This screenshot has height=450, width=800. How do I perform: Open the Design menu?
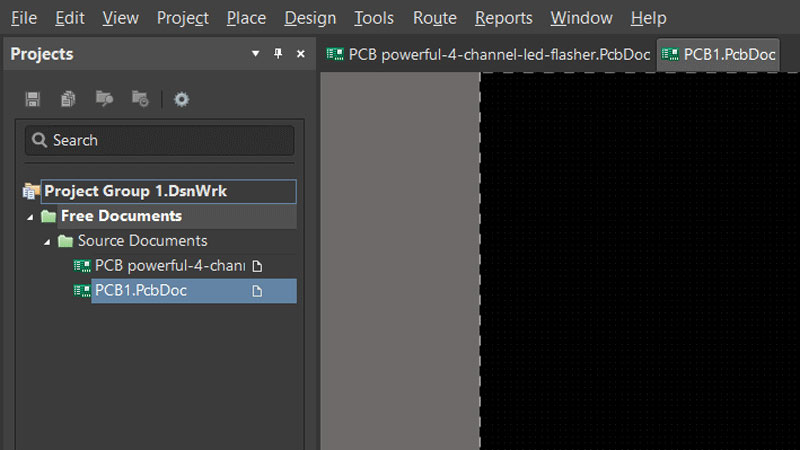[x=310, y=18]
